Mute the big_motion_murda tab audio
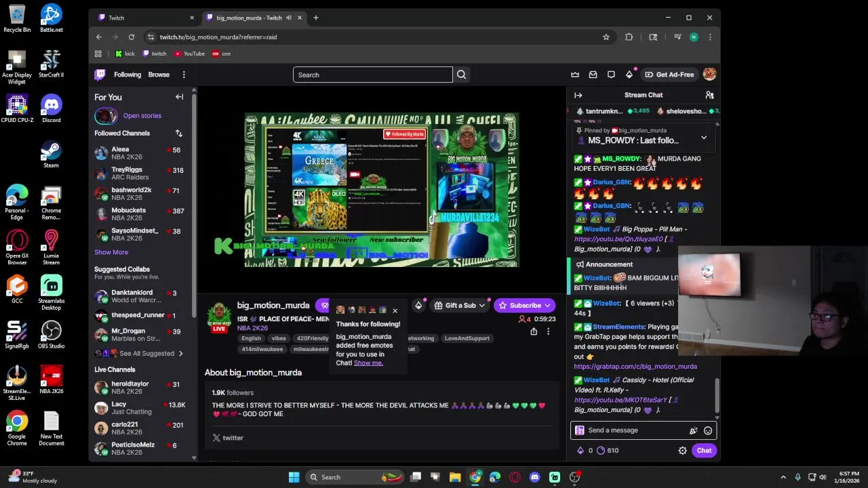 pos(288,18)
